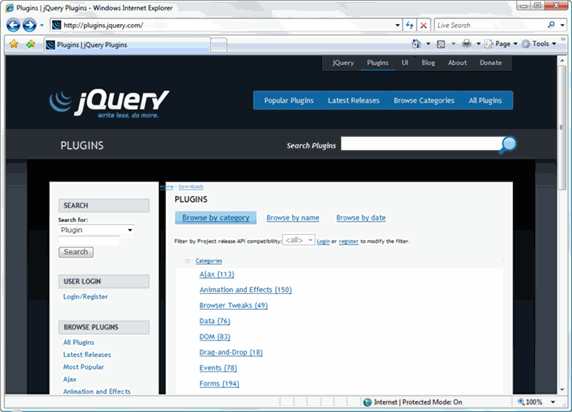Screen dimensions: 572x412
Task: Open the 100% zoom level dropdown
Action: (x=553, y=402)
